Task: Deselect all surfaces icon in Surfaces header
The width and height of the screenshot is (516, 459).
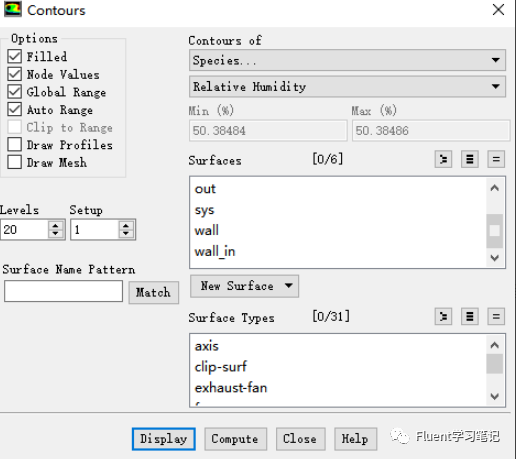Action: coord(496,159)
